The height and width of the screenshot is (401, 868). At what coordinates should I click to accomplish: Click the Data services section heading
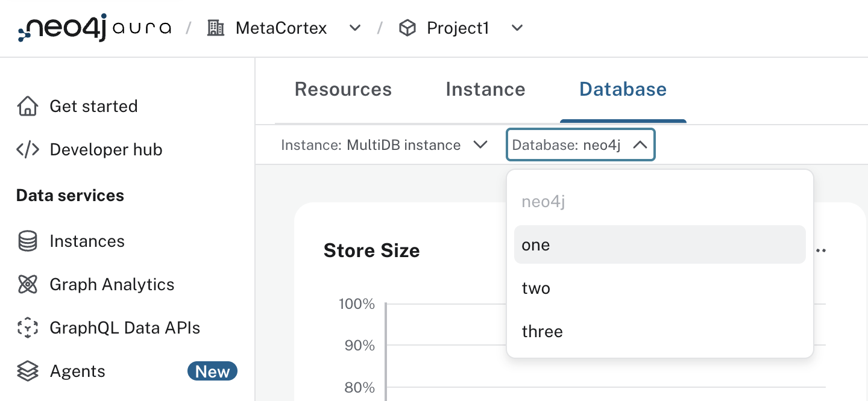(70, 195)
